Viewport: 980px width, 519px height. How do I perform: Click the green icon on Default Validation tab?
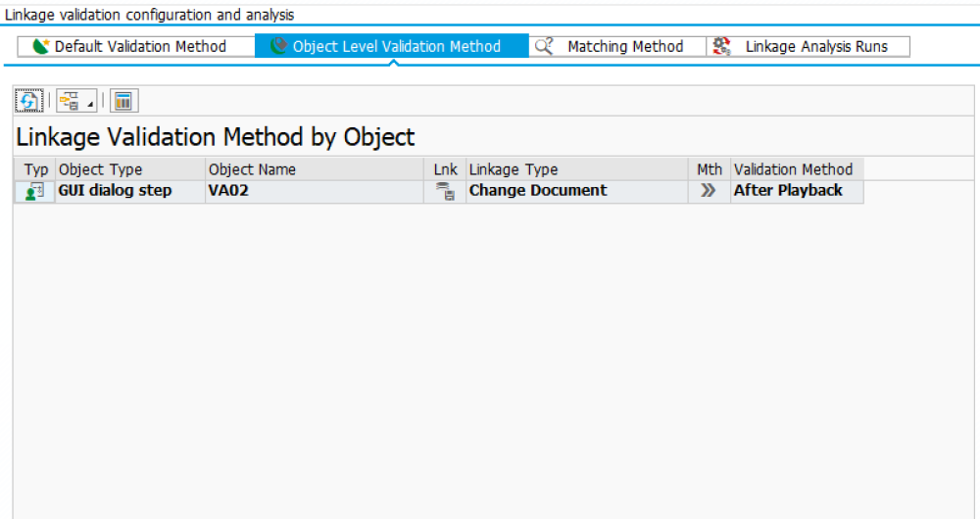(40, 46)
